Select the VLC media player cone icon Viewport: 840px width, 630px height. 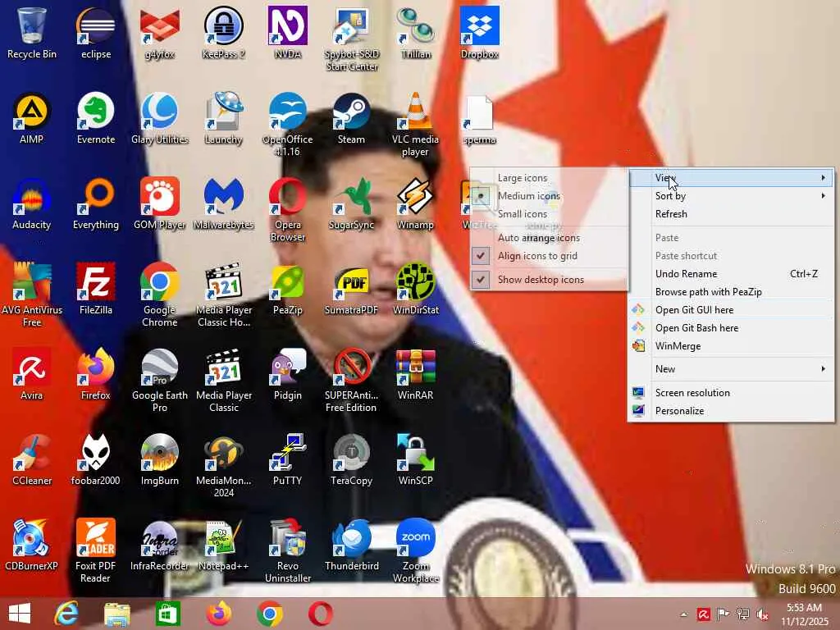pos(415,125)
